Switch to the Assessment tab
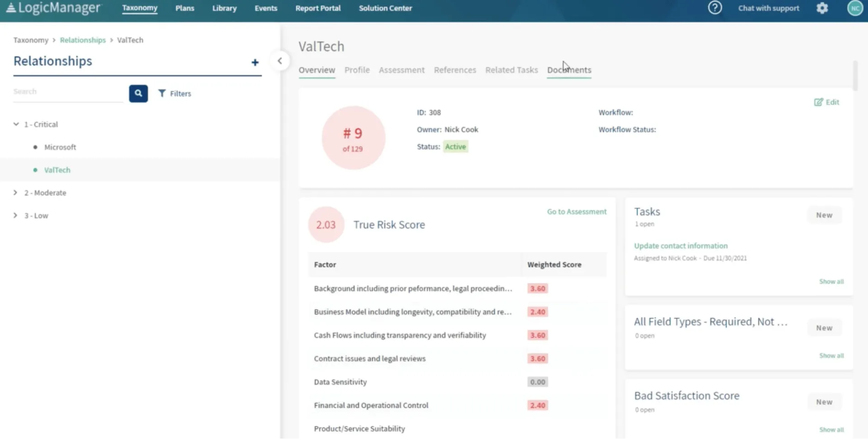The image size is (868, 439). (401, 70)
